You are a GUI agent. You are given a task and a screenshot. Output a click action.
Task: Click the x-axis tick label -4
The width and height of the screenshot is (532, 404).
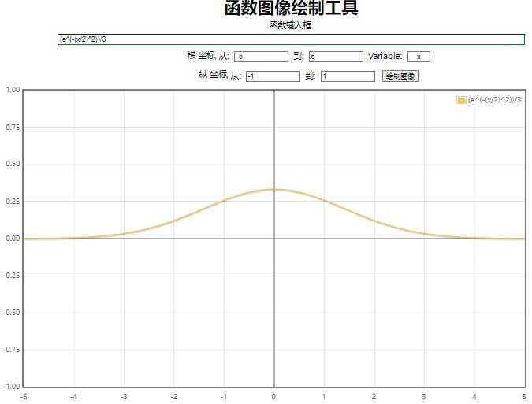pos(73,397)
